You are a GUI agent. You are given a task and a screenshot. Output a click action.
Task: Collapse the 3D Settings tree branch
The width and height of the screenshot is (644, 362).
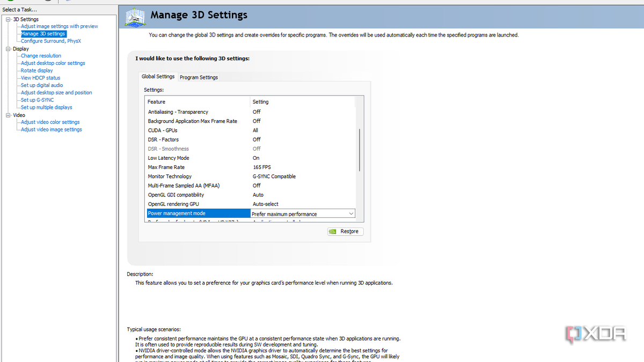tap(8, 19)
